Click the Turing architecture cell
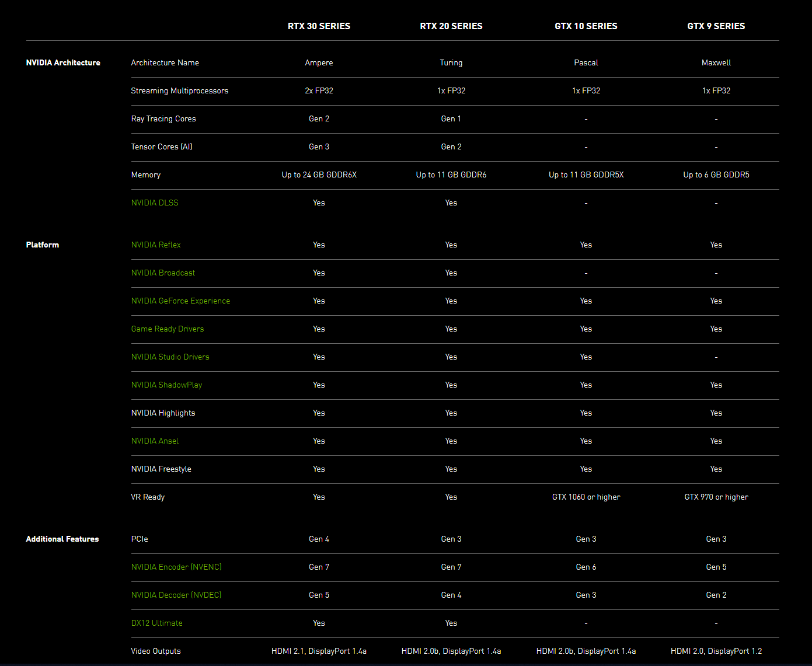Screen dimensions: 812x666 451,62
